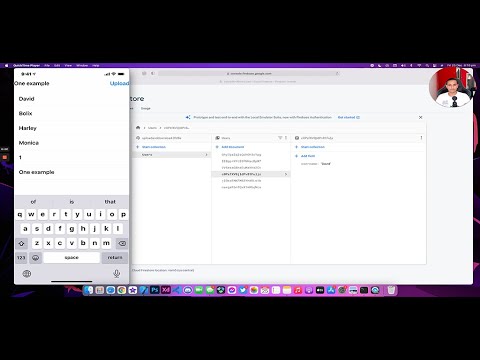Tap the shift key on keyboard
This screenshot has width=480, height=360.
coord(22,243)
